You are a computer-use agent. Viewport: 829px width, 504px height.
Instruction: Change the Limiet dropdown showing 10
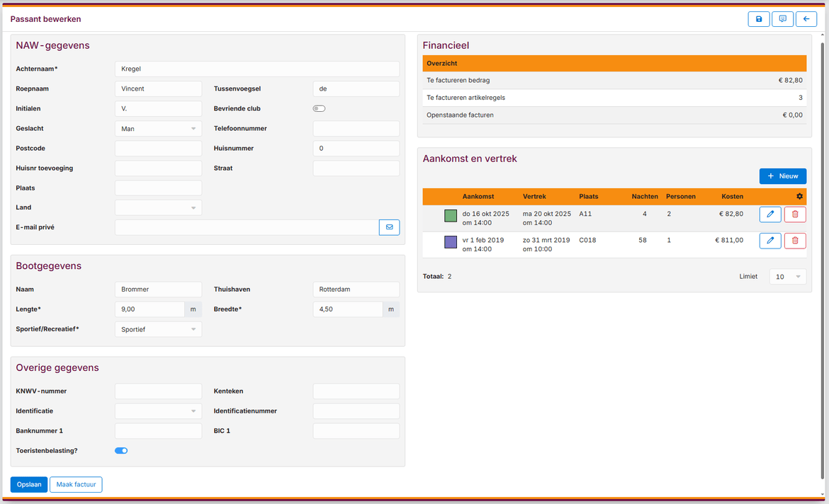click(787, 277)
